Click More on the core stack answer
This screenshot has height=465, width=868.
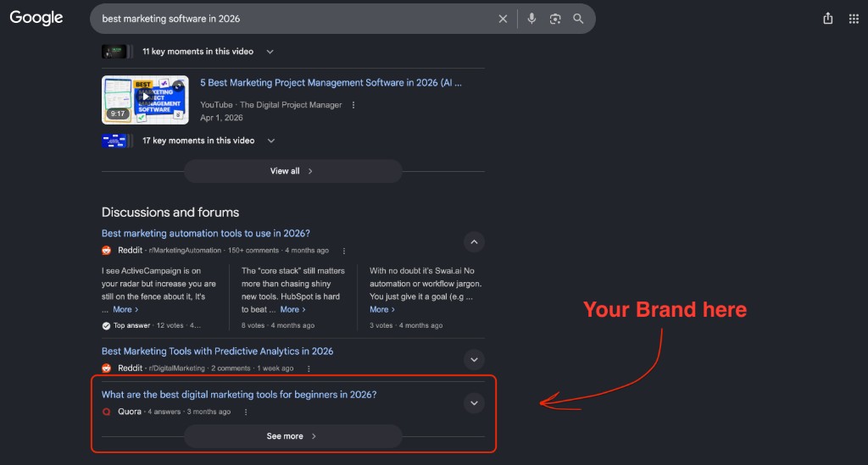coord(292,310)
